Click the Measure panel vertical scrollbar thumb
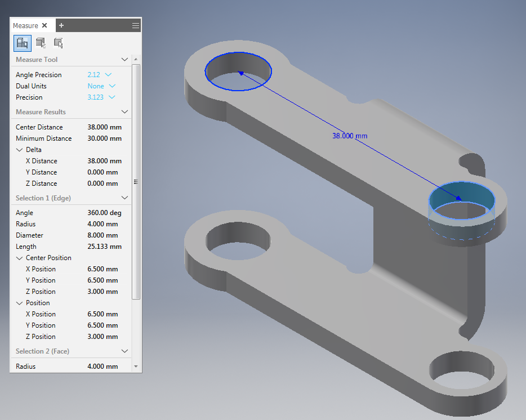Screen dimensions: 526x420 pyautogui.click(x=136, y=181)
